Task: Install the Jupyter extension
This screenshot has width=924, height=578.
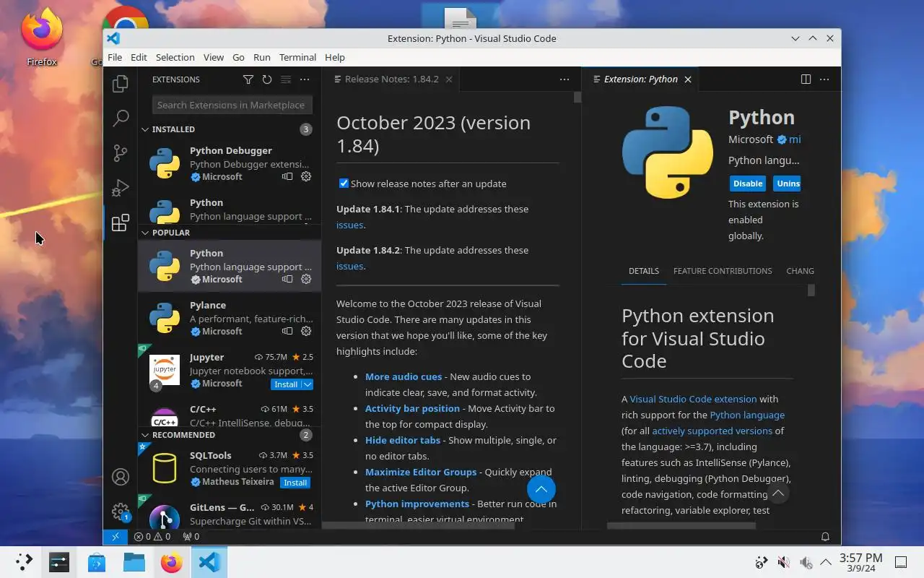Action: (286, 384)
